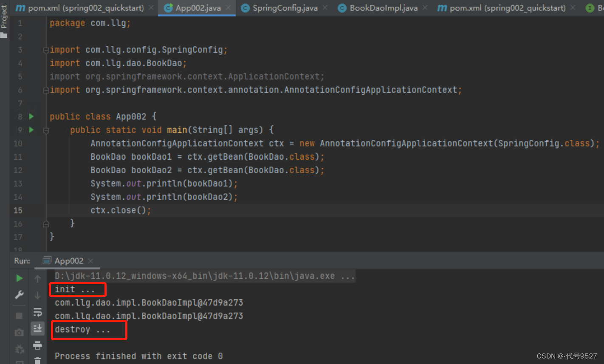The width and height of the screenshot is (604, 364).
Task: Switch to the SpringConfig.java tab
Action: 285,8
